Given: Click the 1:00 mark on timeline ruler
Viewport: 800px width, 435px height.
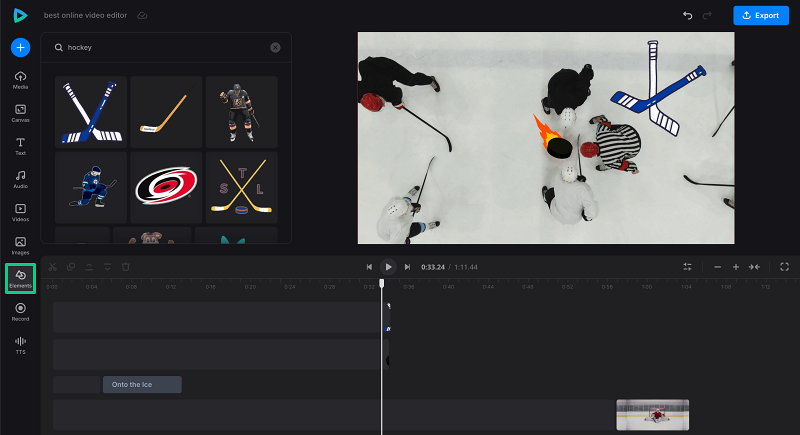Looking at the screenshot, I should coord(647,287).
